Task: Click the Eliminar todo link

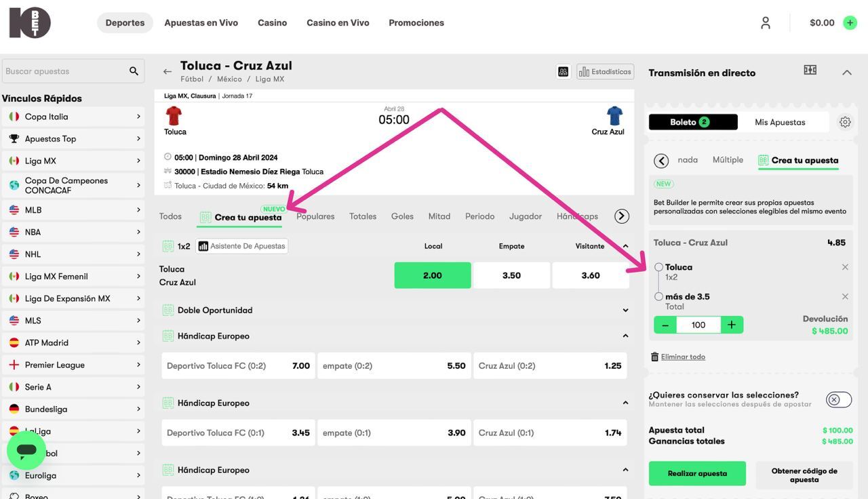Action: [x=683, y=357]
